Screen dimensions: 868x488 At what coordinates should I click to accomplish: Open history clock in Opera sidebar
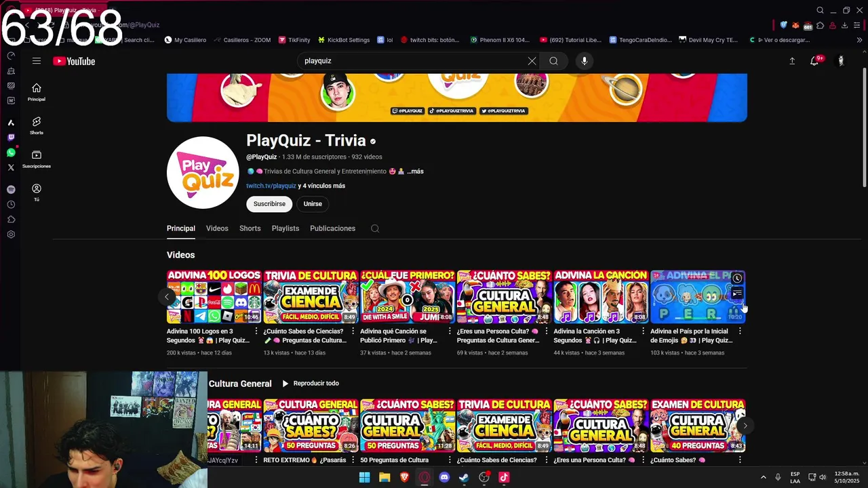(x=11, y=205)
